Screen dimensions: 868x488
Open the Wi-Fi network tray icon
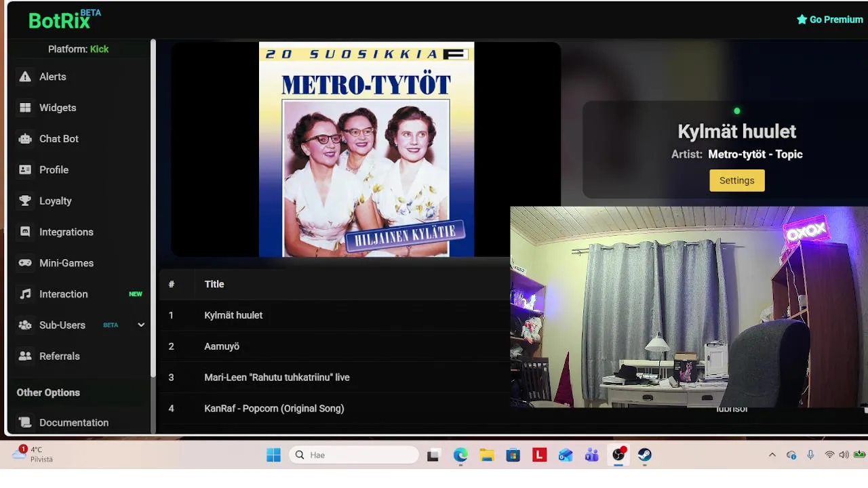coord(829,455)
